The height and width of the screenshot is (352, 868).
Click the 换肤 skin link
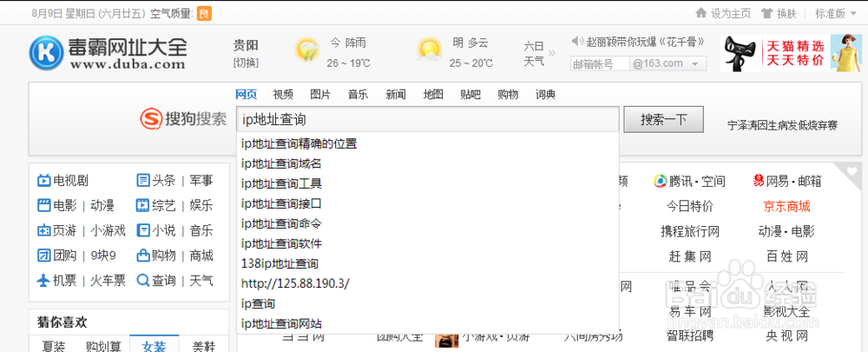pyautogui.click(x=786, y=13)
